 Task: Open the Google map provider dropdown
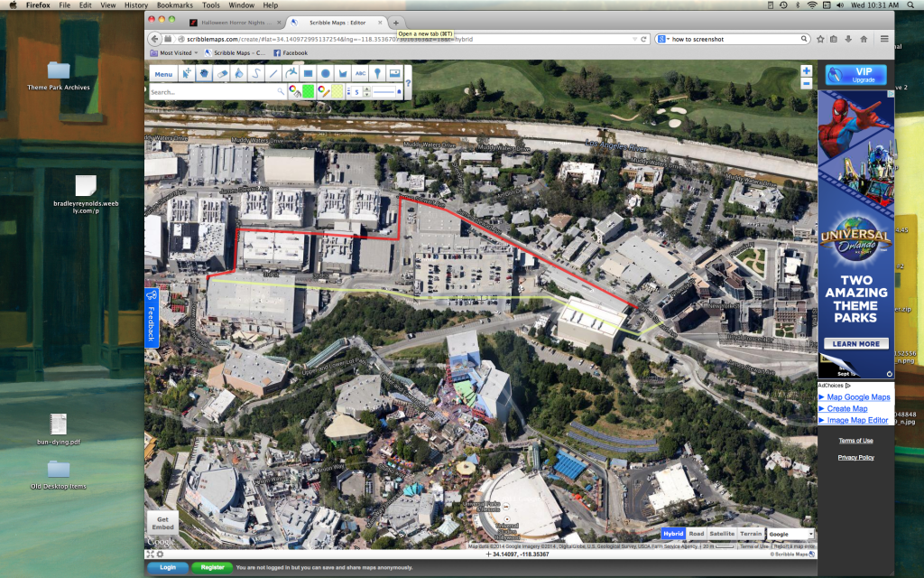790,534
